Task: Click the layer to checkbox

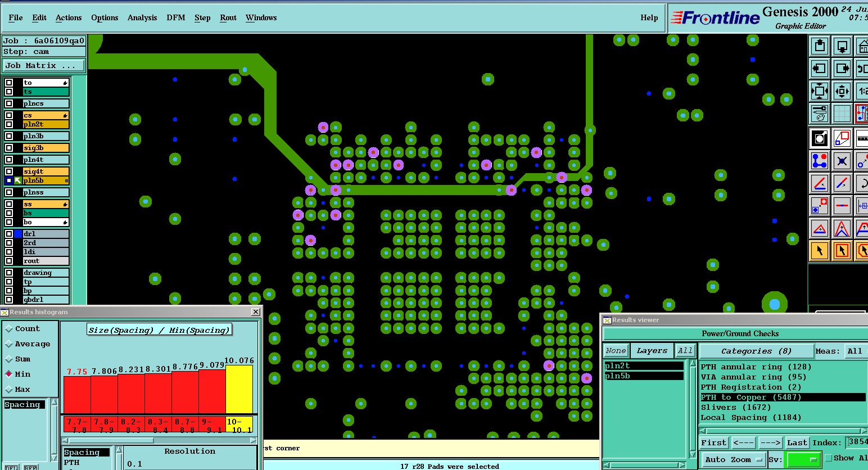Action: tap(9, 83)
